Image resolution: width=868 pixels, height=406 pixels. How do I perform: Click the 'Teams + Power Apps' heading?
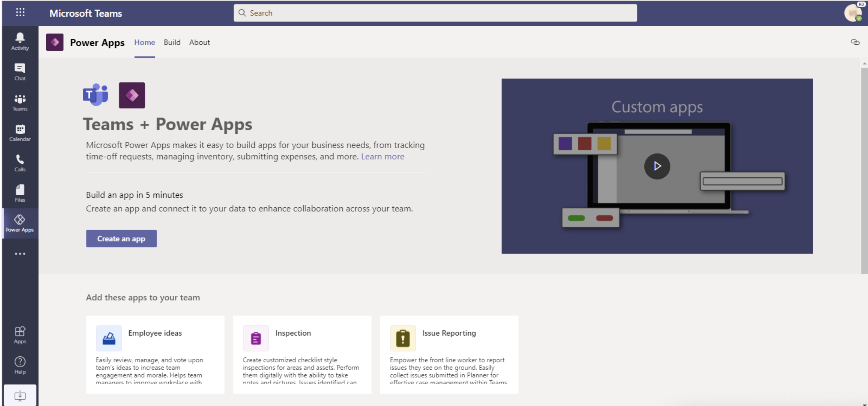(167, 124)
